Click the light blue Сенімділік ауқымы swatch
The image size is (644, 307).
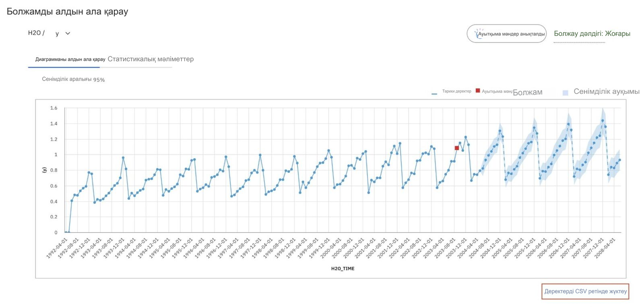pos(565,93)
